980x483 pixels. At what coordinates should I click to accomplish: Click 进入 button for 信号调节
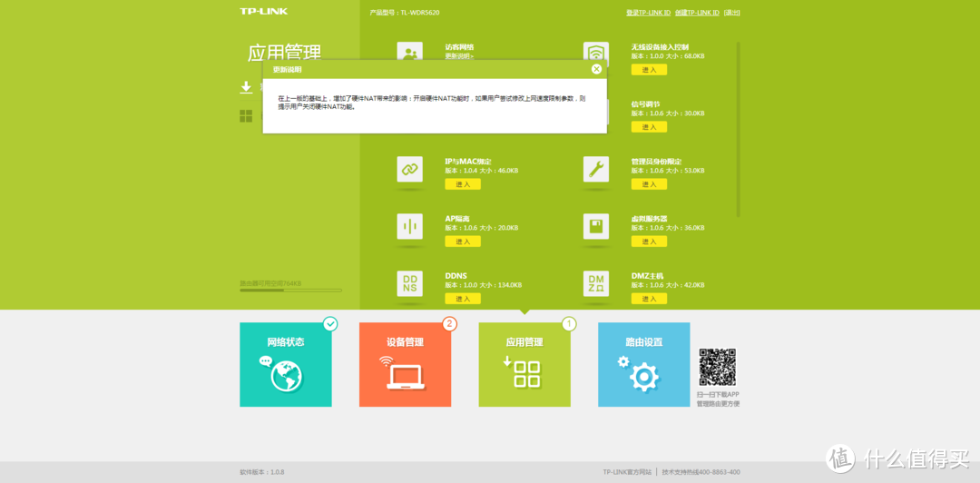pyautogui.click(x=649, y=127)
